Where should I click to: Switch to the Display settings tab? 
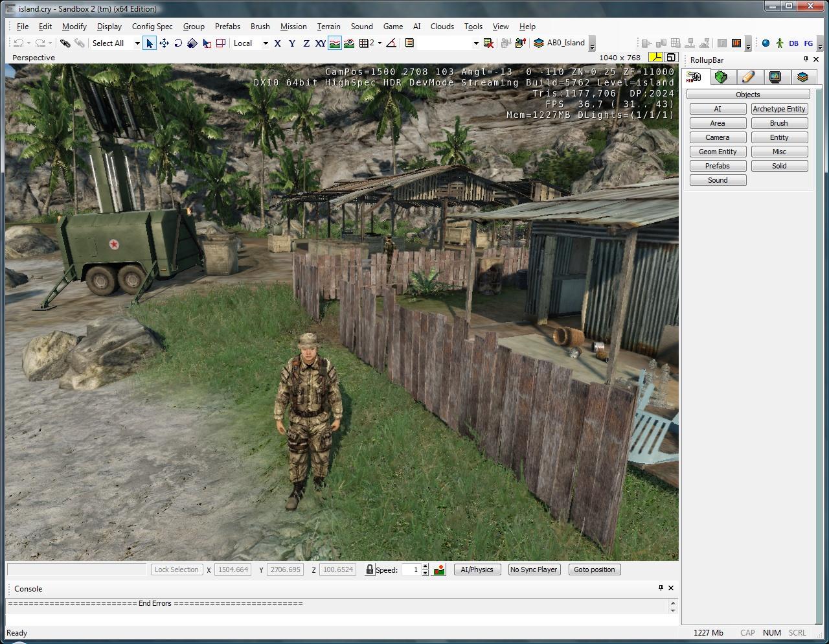pos(775,77)
